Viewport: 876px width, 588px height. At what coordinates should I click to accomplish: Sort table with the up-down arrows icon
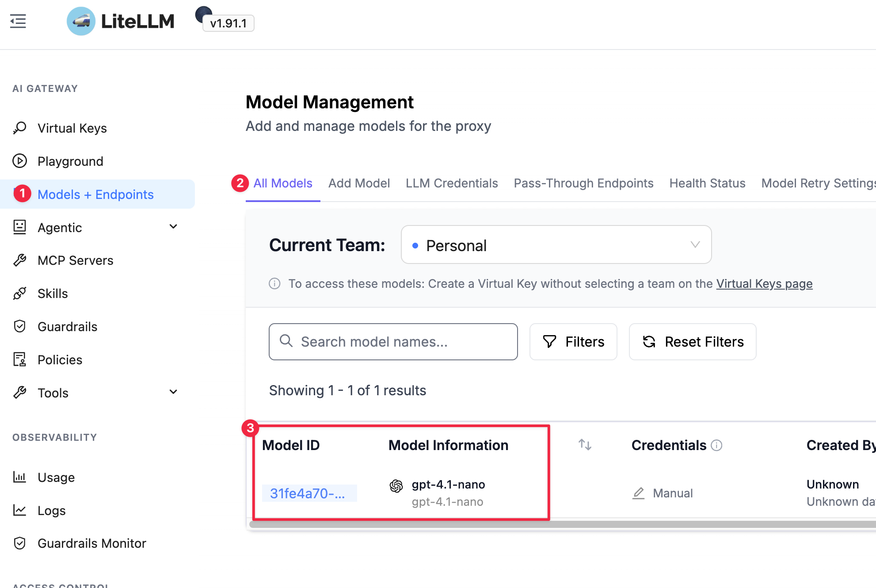[585, 445]
